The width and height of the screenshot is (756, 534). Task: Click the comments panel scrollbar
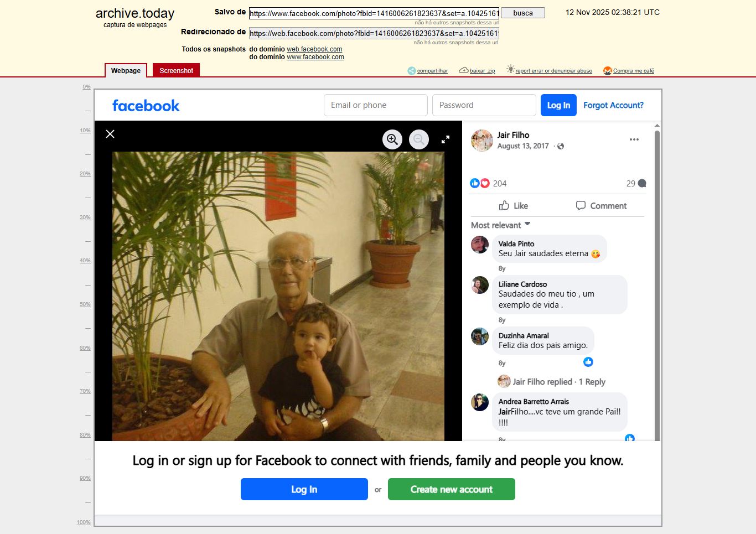657,277
